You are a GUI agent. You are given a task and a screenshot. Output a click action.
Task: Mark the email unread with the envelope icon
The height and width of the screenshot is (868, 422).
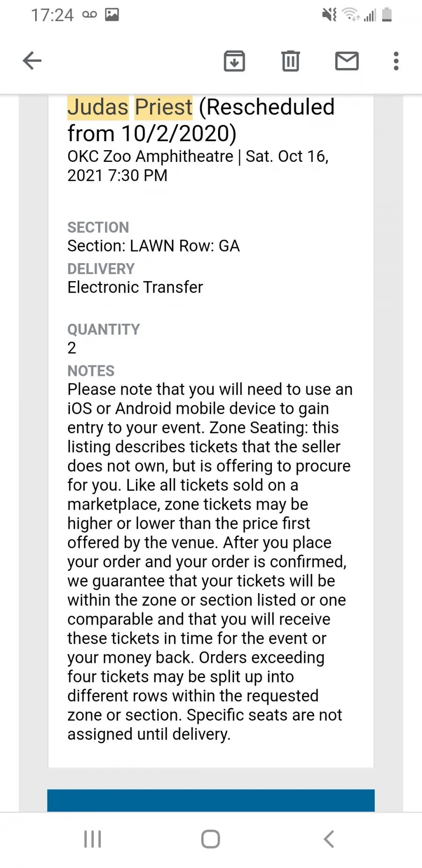pyautogui.click(x=347, y=61)
